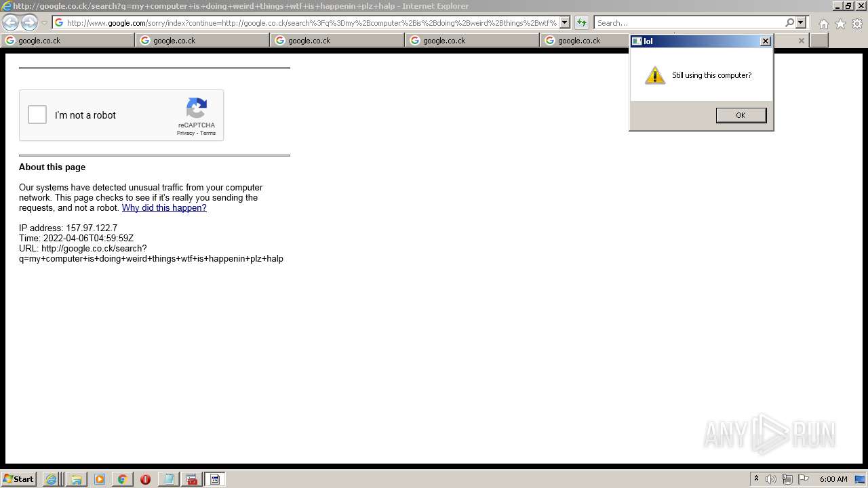Open the Start menu
Viewport: 868px width, 488px height.
pyautogui.click(x=19, y=479)
